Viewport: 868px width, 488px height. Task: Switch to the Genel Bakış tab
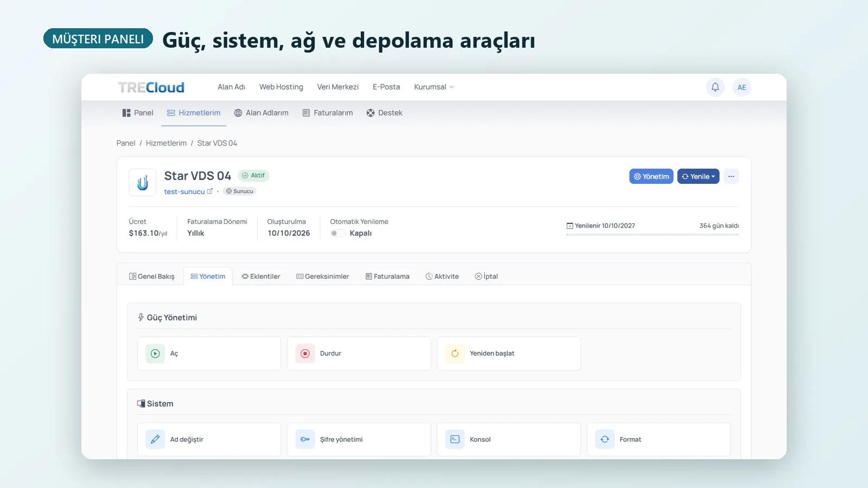(x=152, y=277)
